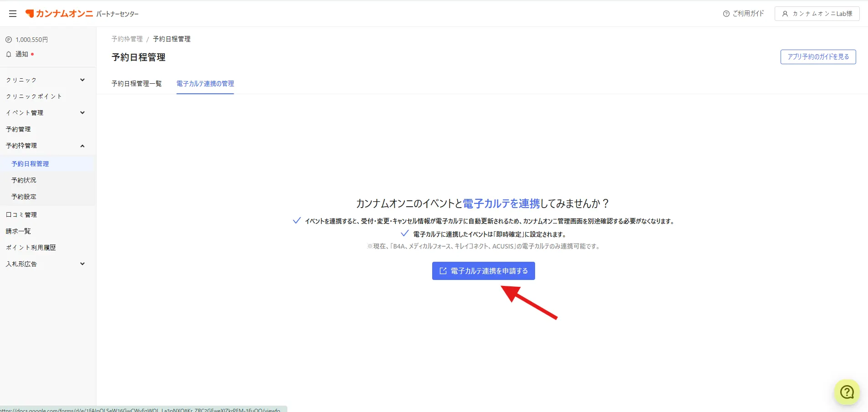
Task: Expand the 入札形広告 menu chevron
Action: (82, 264)
